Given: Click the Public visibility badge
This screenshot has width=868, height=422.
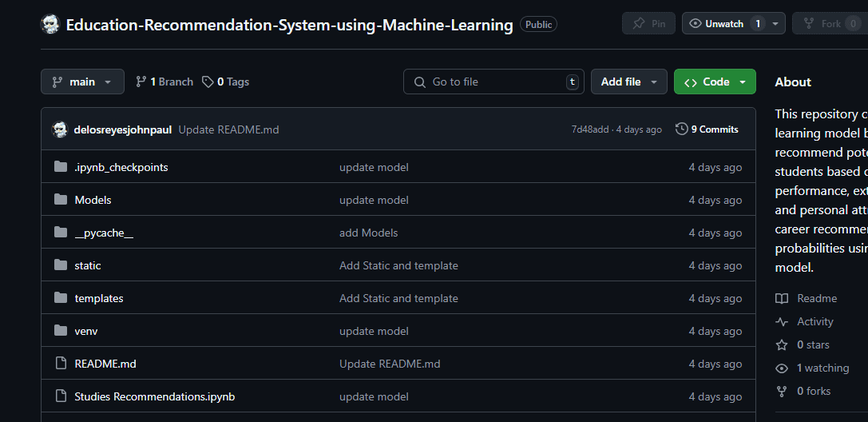Looking at the screenshot, I should tap(538, 24).
